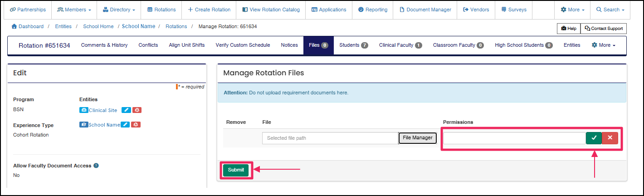Expand the Search dropdown

coord(610,10)
